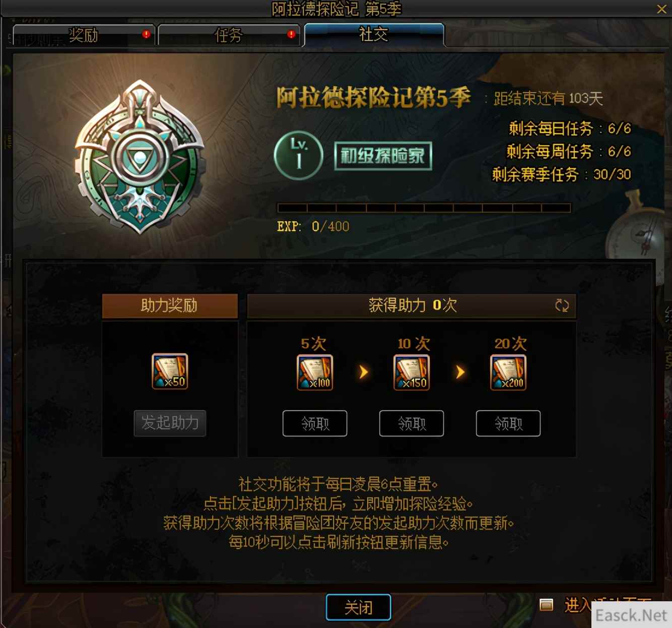Claim the 10次 reward with 领取
The image size is (672, 628).
(412, 423)
